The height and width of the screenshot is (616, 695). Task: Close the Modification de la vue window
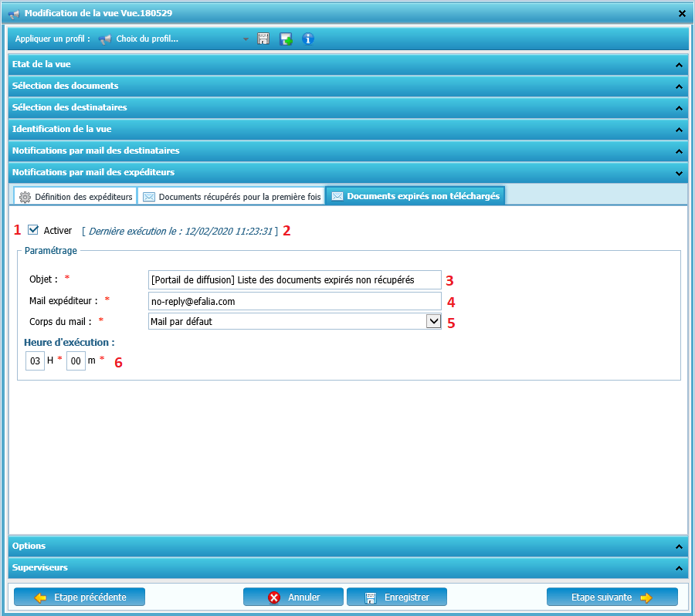(682, 13)
